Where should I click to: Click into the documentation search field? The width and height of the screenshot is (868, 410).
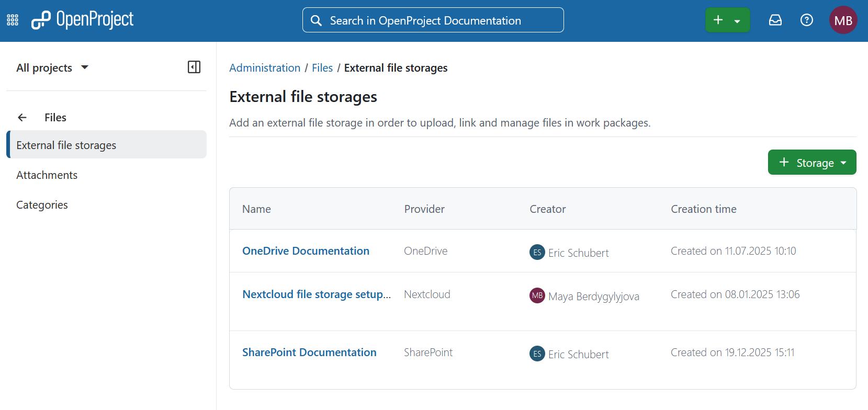[x=433, y=20]
